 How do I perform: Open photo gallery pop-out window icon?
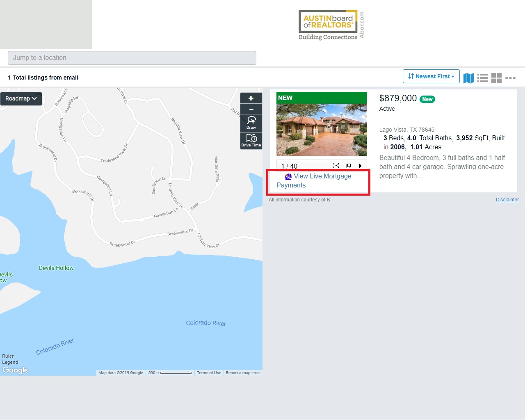click(x=348, y=166)
